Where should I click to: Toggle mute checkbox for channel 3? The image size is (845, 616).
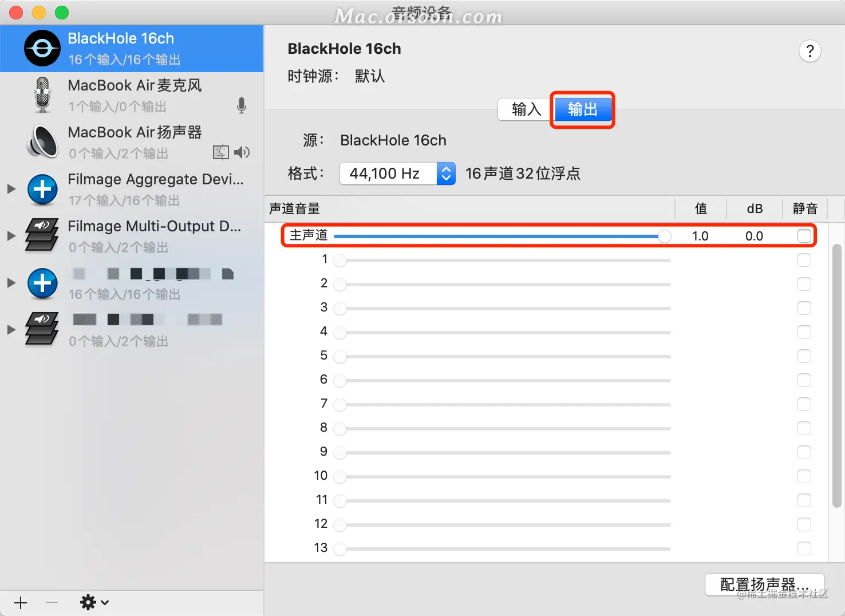(x=804, y=308)
